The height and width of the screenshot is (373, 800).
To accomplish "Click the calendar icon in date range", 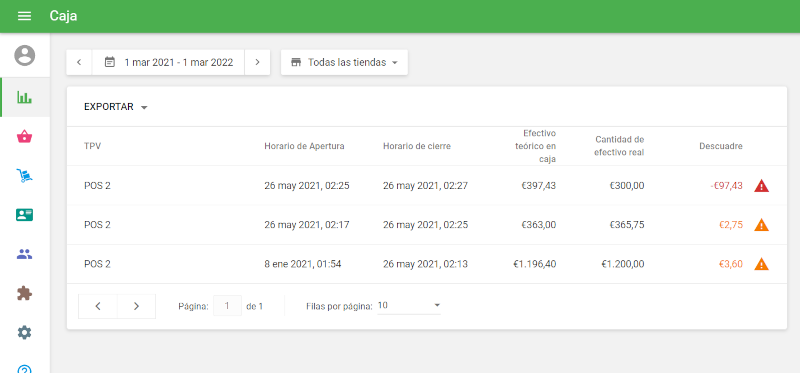I will 109,62.
